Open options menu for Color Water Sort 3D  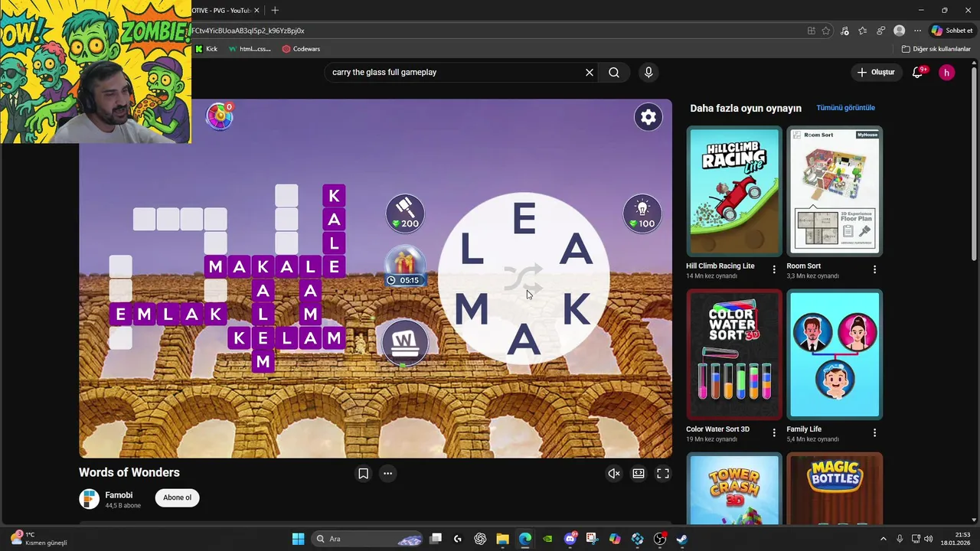coord(774,432)
